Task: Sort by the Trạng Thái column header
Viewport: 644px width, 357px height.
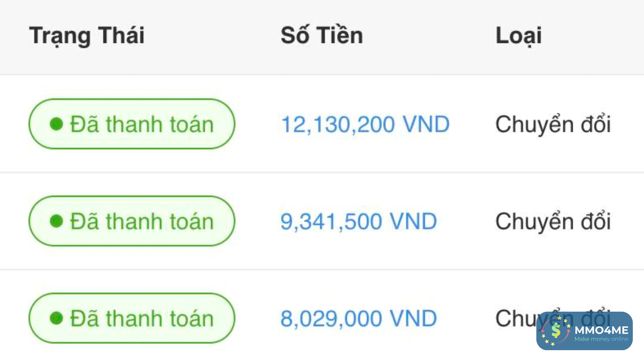Action: click(87, 36)
